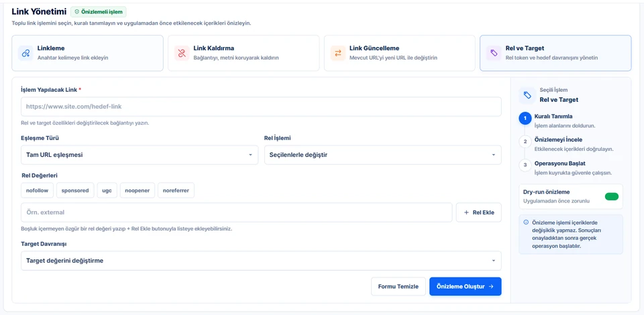Click the Link Yönetimi heading
Image resolution: width=644 pixels, height=315 pixels.
[x=39, y=11]
